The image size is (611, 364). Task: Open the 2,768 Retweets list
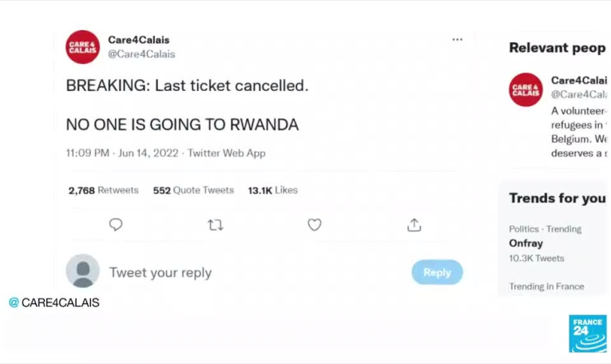click(x=103, y=191)
